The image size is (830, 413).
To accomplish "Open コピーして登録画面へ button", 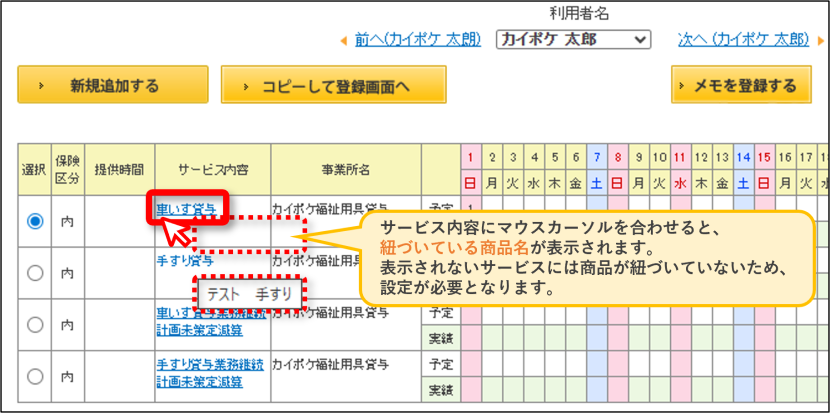I will point(333,85).
